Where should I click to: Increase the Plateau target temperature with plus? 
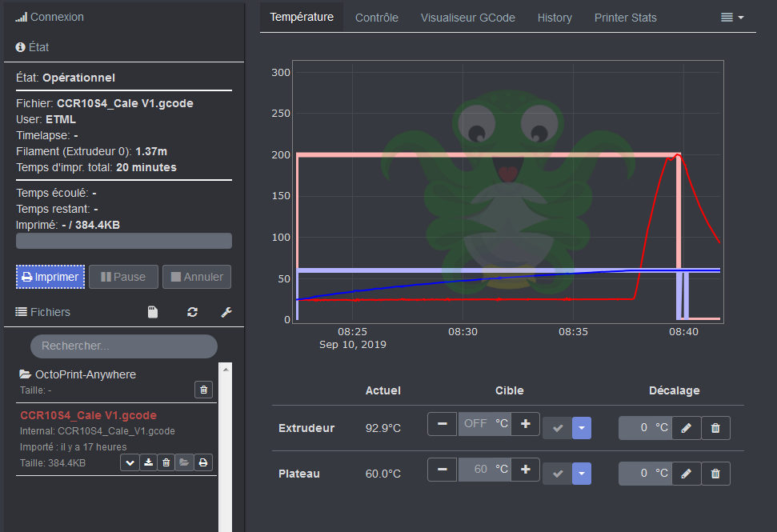tap(525, 470)
